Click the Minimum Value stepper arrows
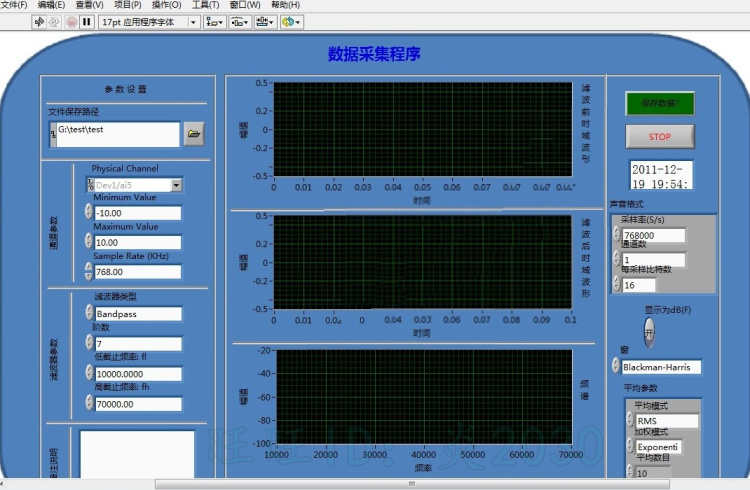The width and height of the screenshot is (750, 490). click(88, 212)
